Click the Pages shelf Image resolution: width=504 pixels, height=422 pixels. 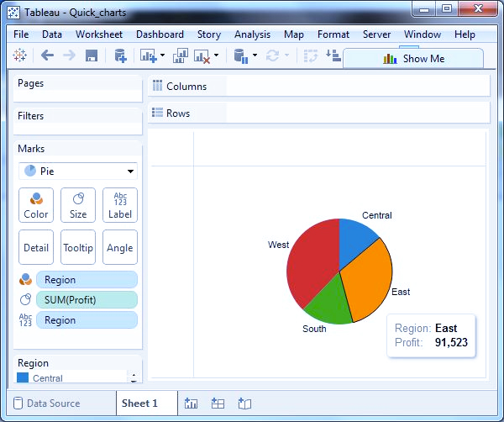[78, 89]
